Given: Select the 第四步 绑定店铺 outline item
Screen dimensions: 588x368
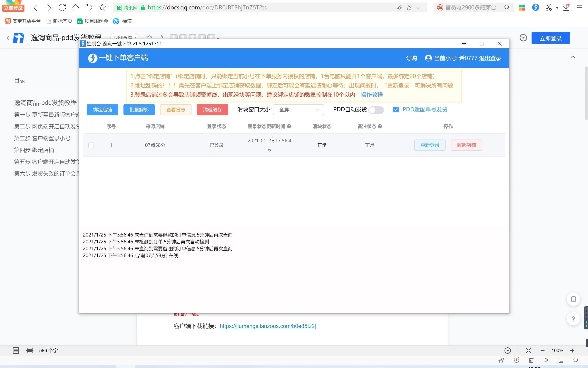Looking at the screenshot, I should tap(34, 150).
